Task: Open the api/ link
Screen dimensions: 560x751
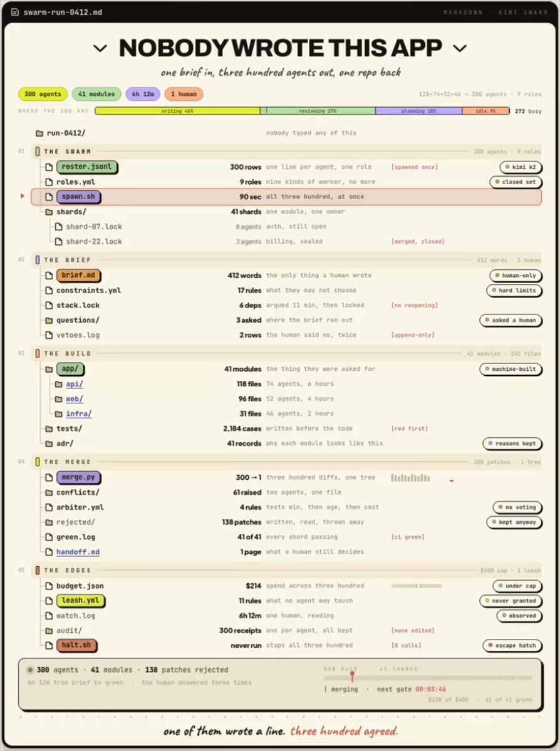Action: [x=75, y=383]
